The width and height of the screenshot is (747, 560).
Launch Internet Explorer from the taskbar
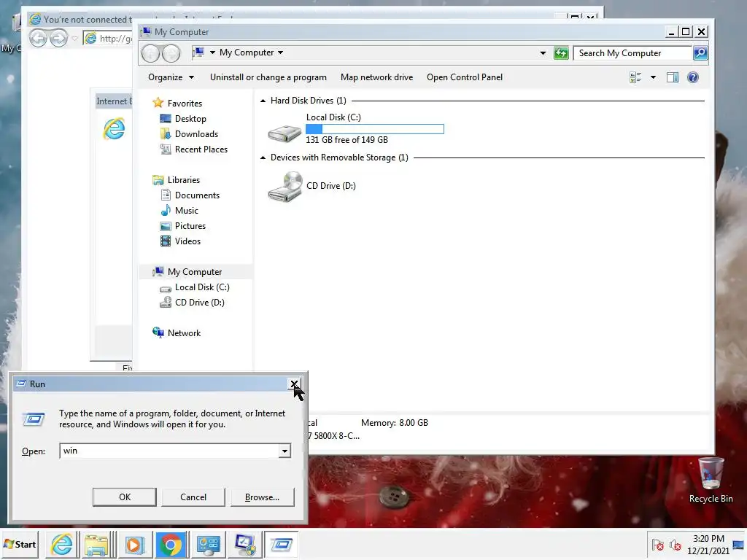62,544
